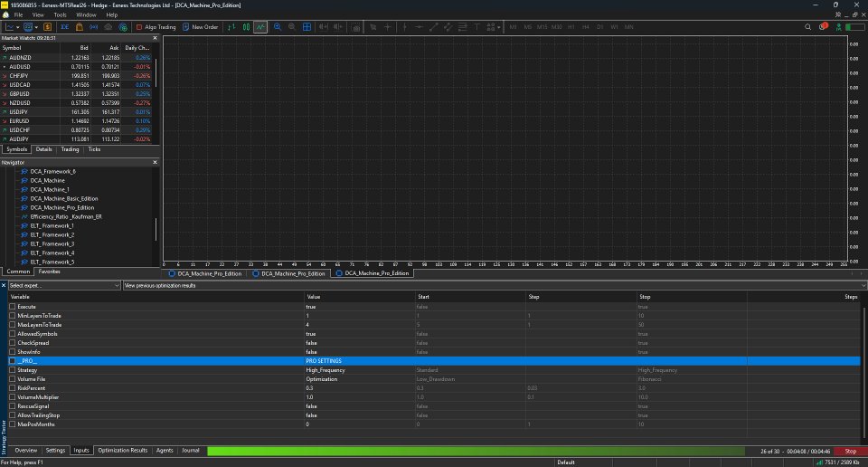Expand the objects toolbar dropdown arrow
This screenshot has width=868, height=467.
499,27
